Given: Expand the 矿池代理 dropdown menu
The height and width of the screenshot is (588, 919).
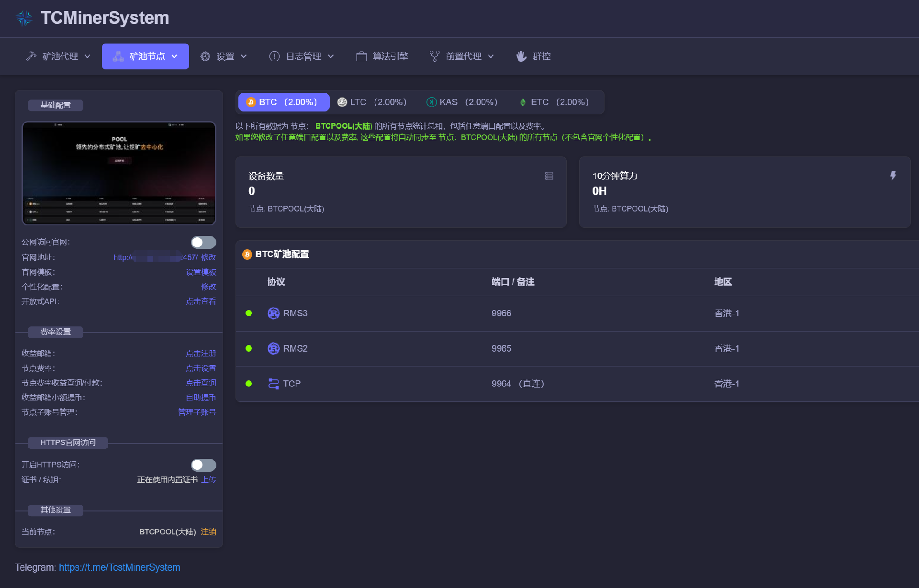Looking at the screenshot, I should point(58,56).
